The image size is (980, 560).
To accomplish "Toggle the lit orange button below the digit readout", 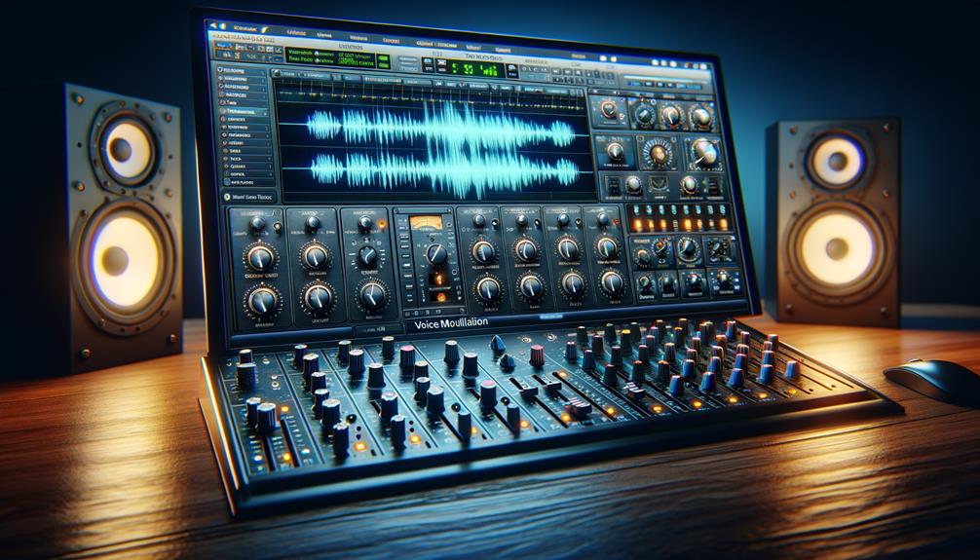I will tap(441, 296).
